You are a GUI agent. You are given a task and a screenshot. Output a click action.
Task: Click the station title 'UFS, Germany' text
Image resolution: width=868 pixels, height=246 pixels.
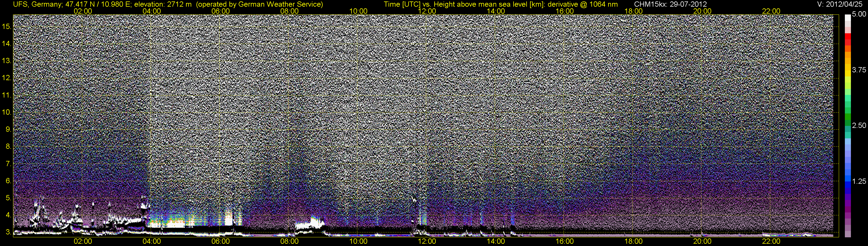pos(36,4)
